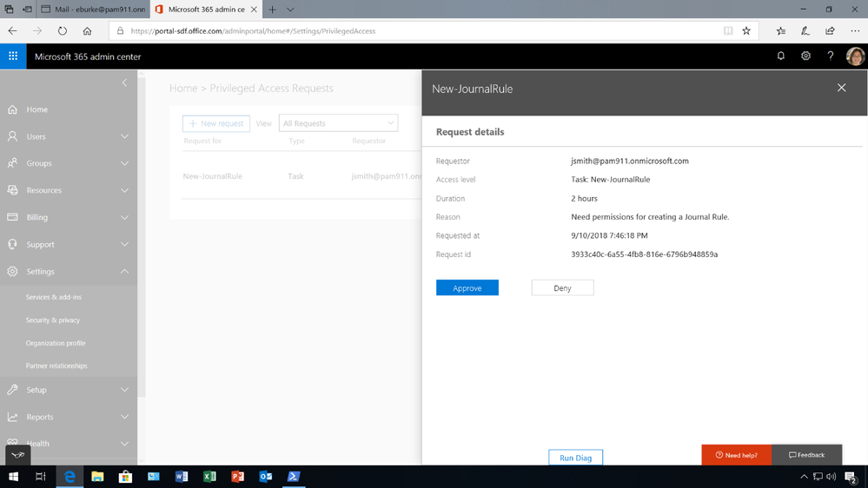The image size is (868, 488).
Task: Click the Groups icon in the sidebar
Action: pyautogui.click(x=12, y=162)
